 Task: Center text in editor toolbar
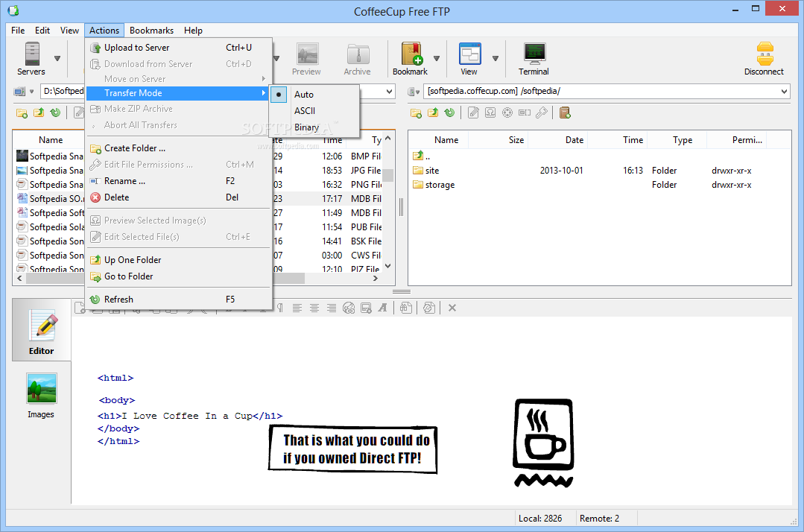tap(314, 308)
